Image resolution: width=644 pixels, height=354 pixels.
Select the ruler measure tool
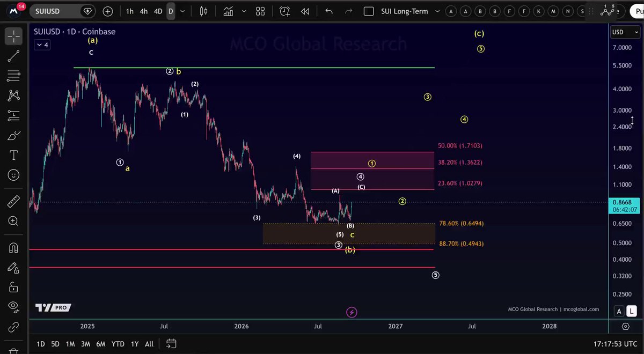coord(13,201)
